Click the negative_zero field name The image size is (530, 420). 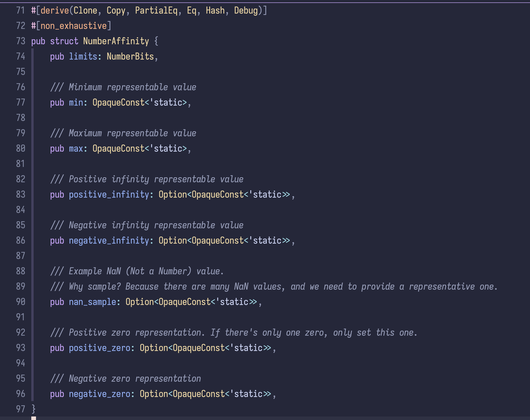tap(99, 394)
